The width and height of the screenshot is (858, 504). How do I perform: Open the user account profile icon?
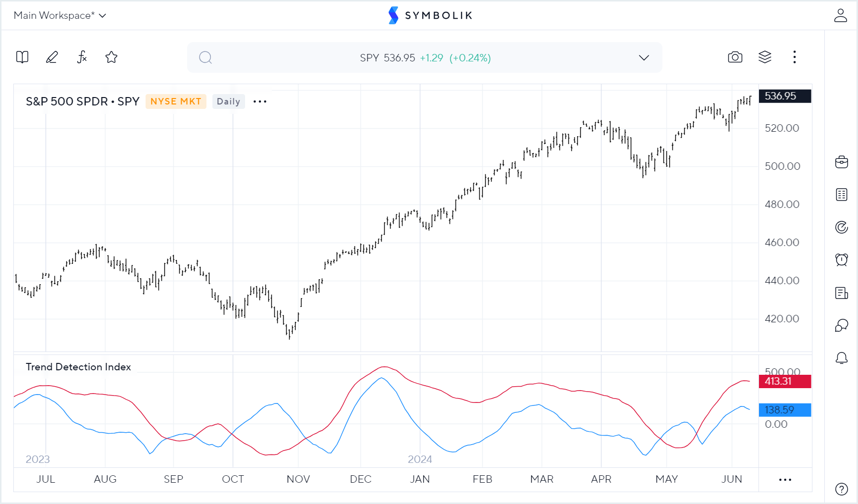[x=841, y=15]
